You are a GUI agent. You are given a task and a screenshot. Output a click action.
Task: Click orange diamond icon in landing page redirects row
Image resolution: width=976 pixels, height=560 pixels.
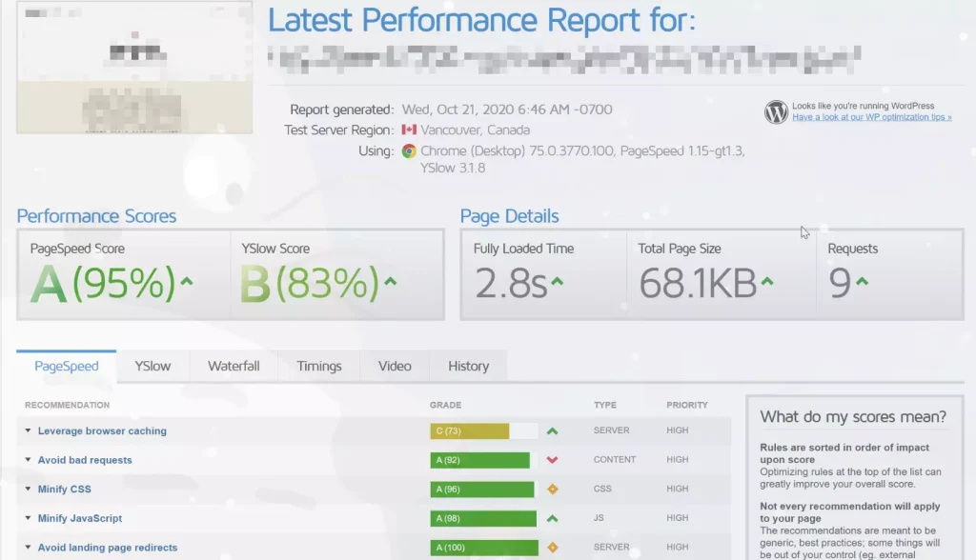552,548
